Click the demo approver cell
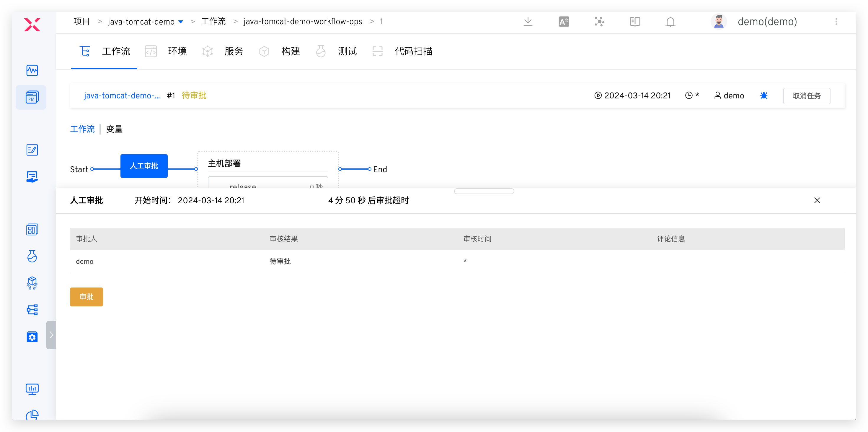The height and width of the screenshot is (432, 868). (84, 262)
